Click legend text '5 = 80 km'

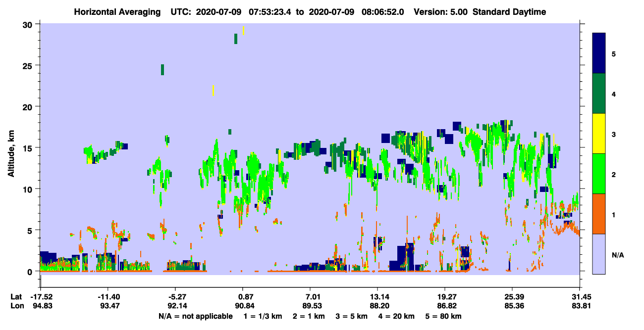pos(444,316)
